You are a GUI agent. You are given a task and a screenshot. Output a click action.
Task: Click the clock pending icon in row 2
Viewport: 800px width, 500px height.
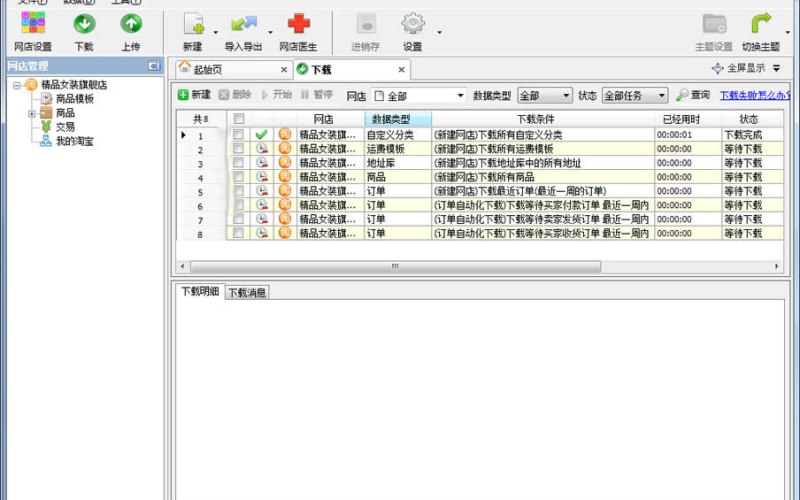coord(261,148)
